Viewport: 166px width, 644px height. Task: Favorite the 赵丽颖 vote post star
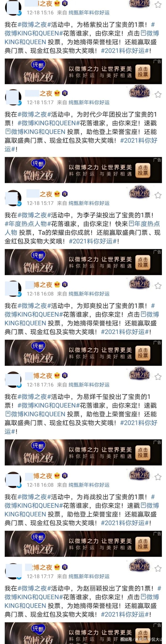point(158,569)
